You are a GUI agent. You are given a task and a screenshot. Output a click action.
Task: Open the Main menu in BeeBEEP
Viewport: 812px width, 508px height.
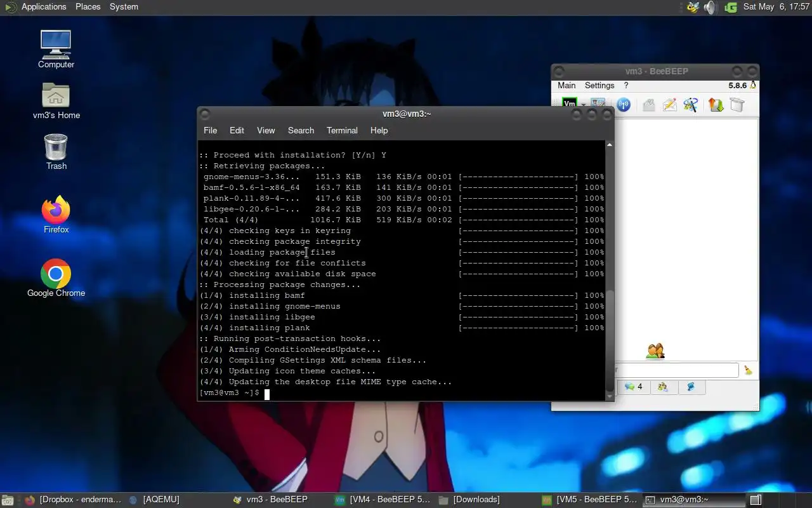pyautogui.click(x=566, y=85)
